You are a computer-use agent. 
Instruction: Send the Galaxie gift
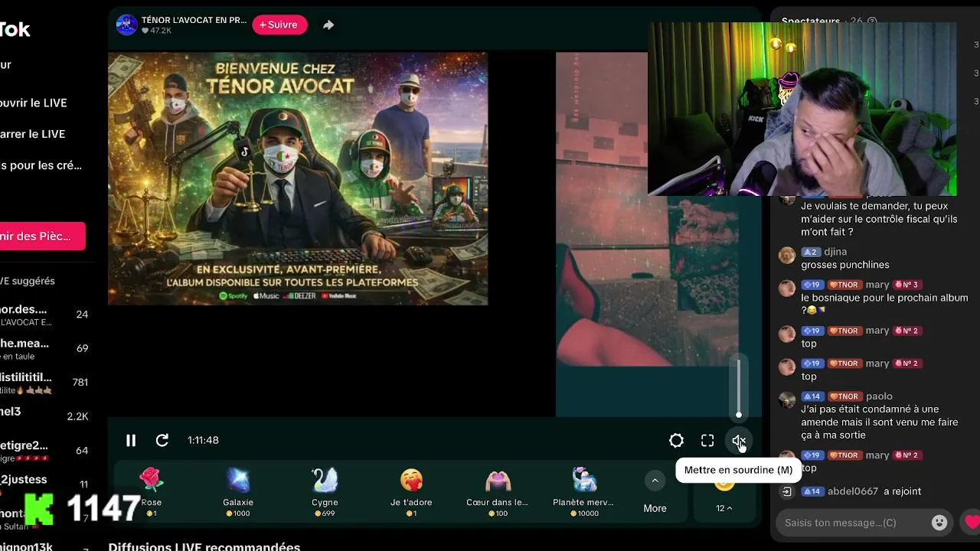(x=238, y=491)
